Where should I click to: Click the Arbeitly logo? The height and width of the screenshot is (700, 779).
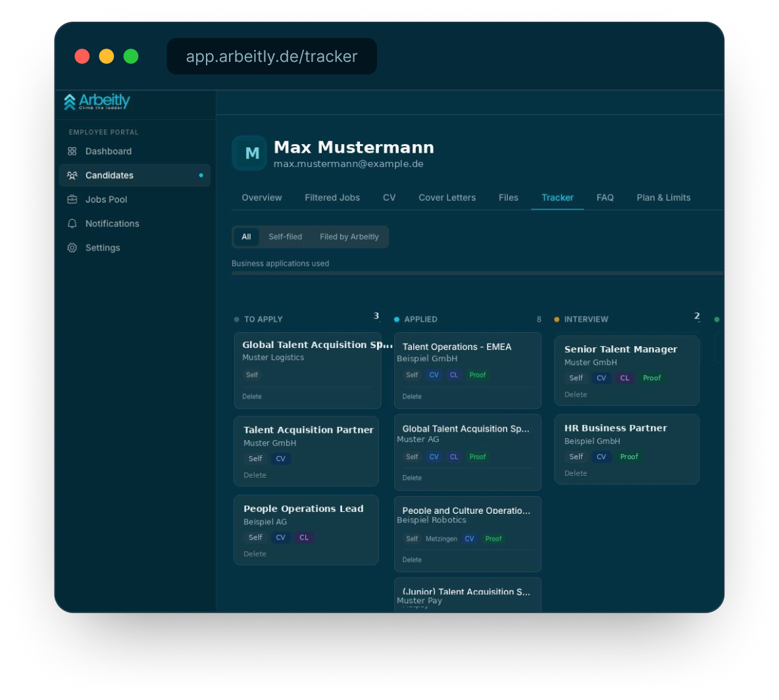[97, 101]
